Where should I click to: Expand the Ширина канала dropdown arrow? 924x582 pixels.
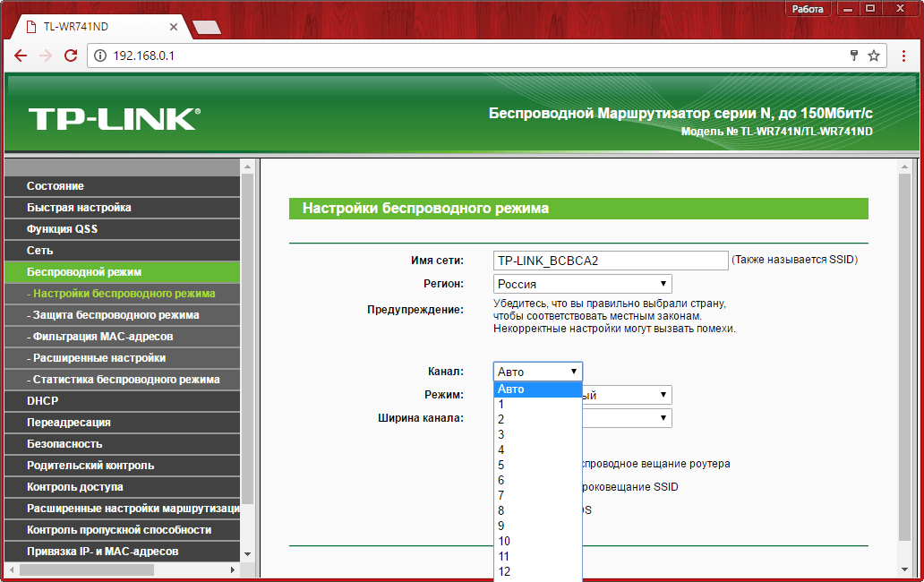tap(663, 418)
